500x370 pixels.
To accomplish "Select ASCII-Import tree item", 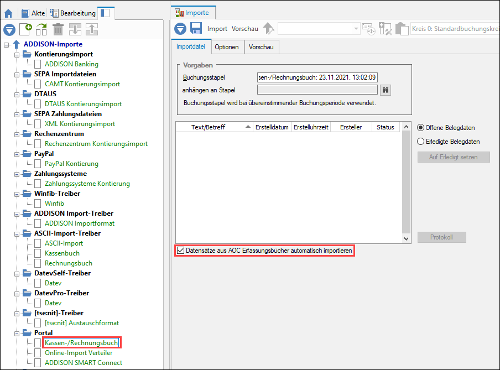I will click(64, 243).
